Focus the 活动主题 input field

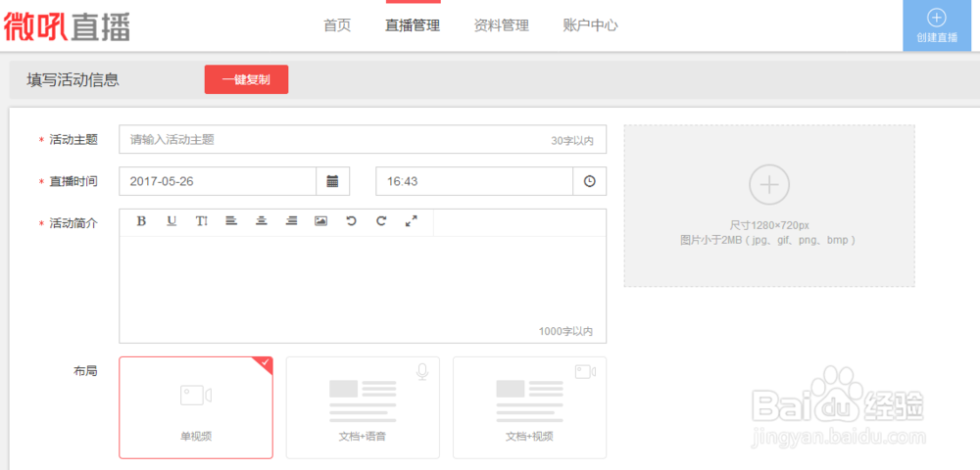(363, 140)
